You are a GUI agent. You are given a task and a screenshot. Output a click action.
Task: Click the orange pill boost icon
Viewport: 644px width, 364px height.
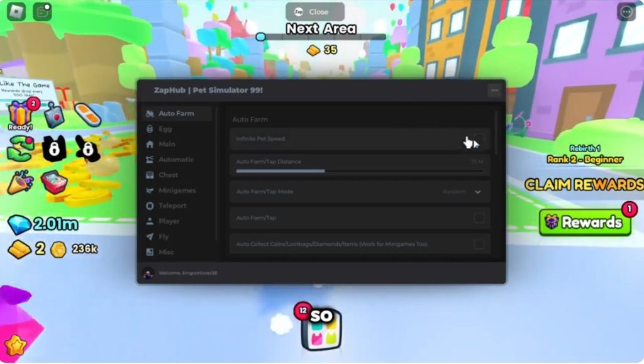(87, 114)
